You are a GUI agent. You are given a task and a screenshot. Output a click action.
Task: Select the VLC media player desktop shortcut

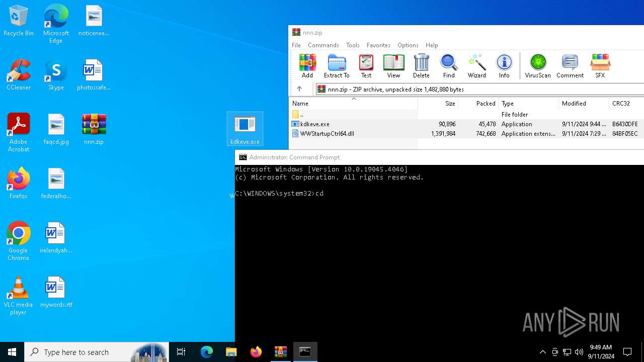19,296
